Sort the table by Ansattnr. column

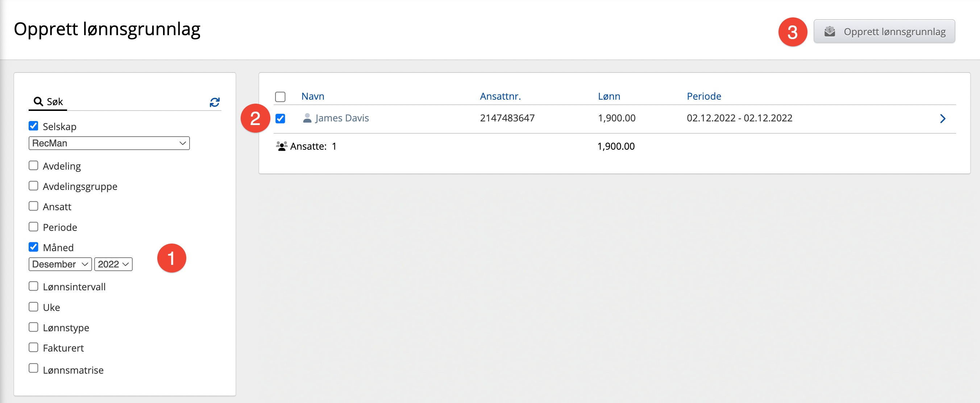(x=500, y=96)
